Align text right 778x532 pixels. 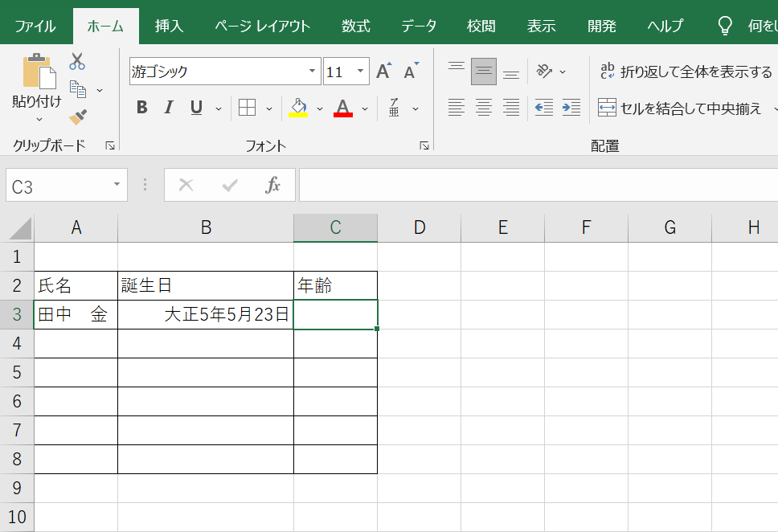(x=511, y=108)
